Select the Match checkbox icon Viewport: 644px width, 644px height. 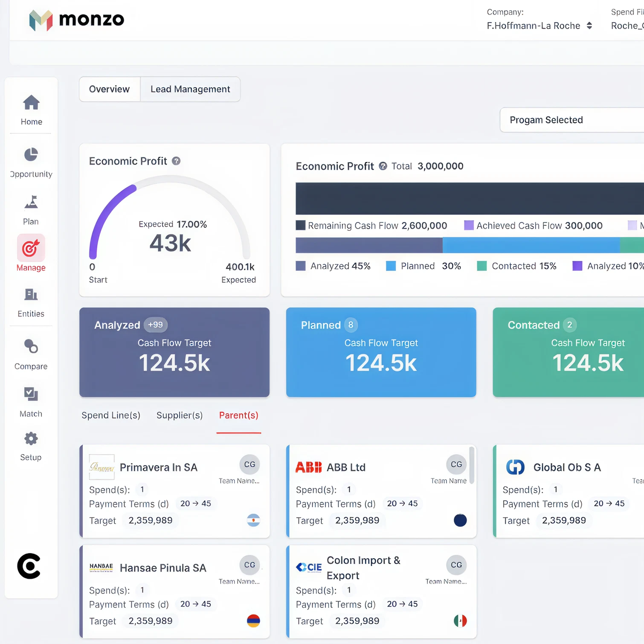coord(31,394)
